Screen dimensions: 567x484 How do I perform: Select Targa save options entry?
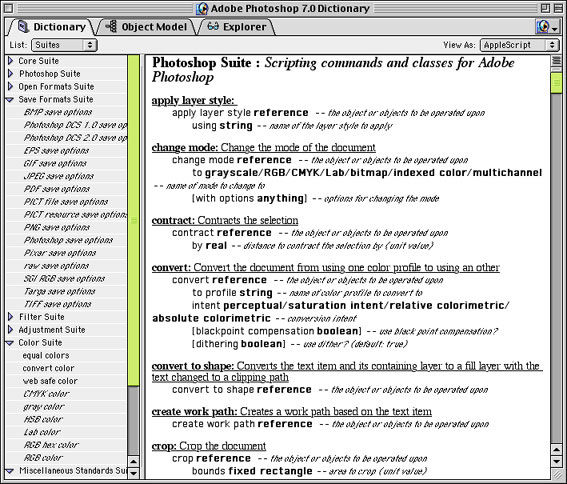(60, 291)
